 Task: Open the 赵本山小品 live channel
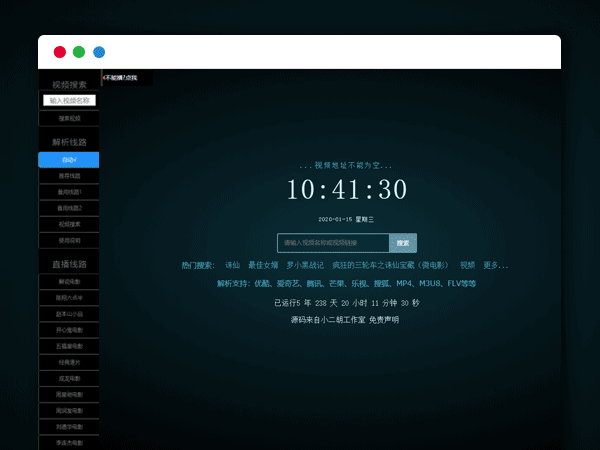[x=69, y=313]
